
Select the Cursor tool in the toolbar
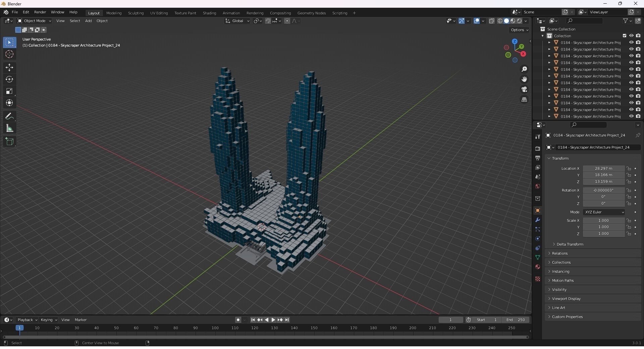click(9, 54)
